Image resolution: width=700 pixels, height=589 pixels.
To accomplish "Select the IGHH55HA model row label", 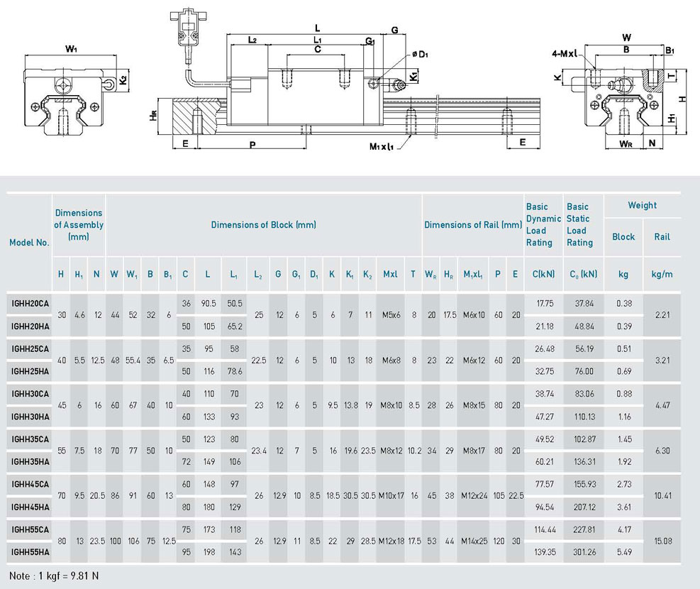I will pos(30,552).
